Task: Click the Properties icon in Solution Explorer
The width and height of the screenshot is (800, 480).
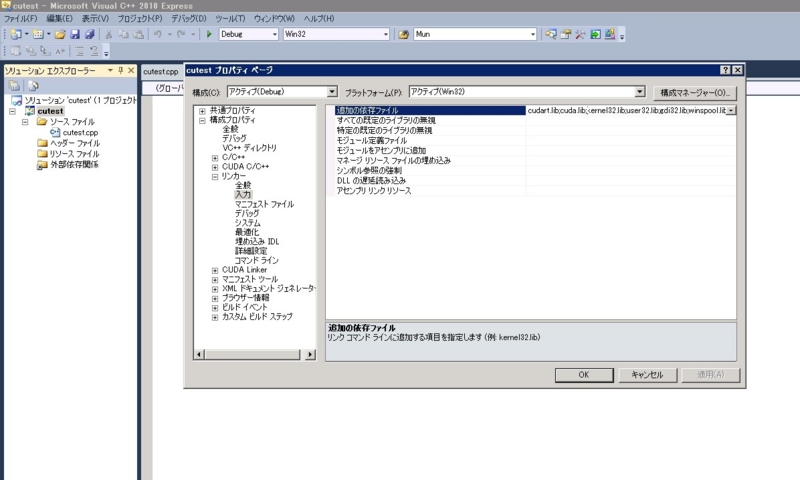Action: 14,86
